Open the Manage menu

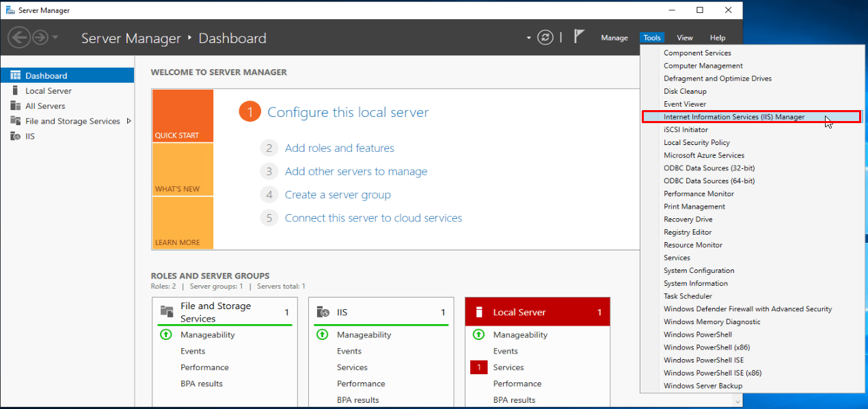(614, 38)
